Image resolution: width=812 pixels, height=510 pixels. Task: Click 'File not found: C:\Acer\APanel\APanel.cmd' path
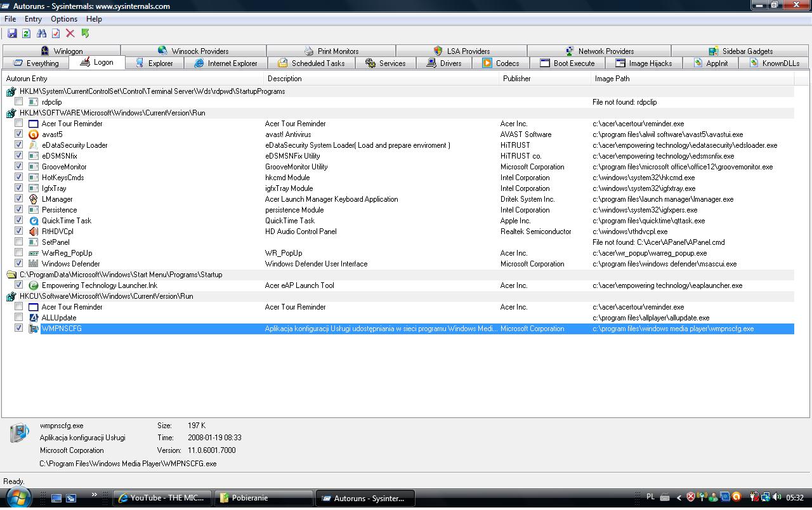[658, 242]
